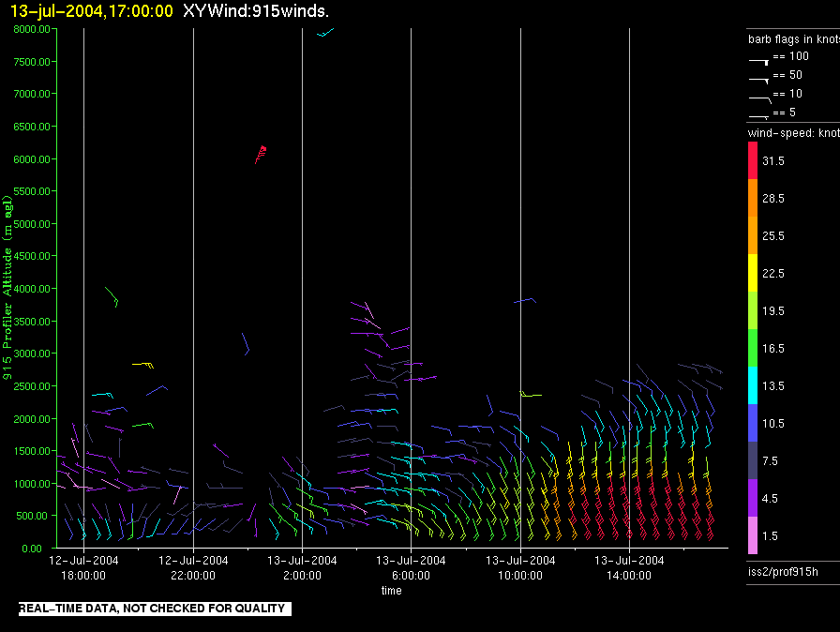Click the 13-Jul-2004 14:00:00 time marker
The height and width of the screenshot is (632, 840).
click(x=629, y=567)
